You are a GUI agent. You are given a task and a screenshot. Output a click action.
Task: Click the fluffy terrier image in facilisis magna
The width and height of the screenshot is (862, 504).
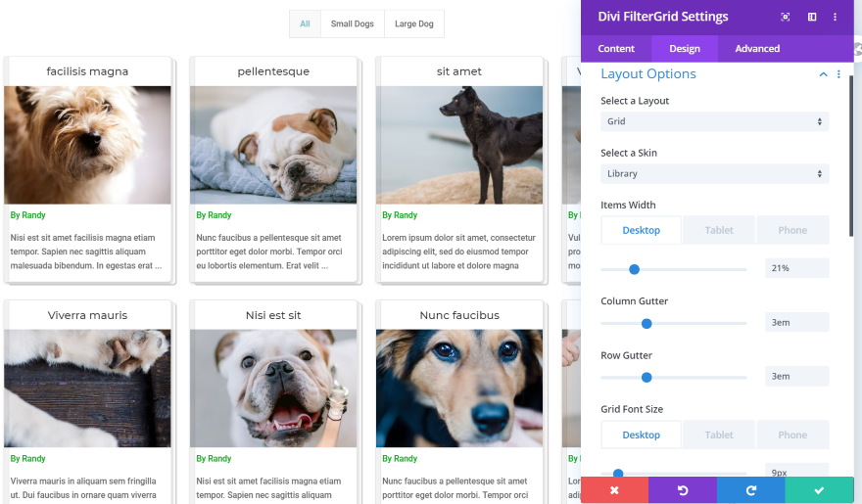(x=87, y=145)
